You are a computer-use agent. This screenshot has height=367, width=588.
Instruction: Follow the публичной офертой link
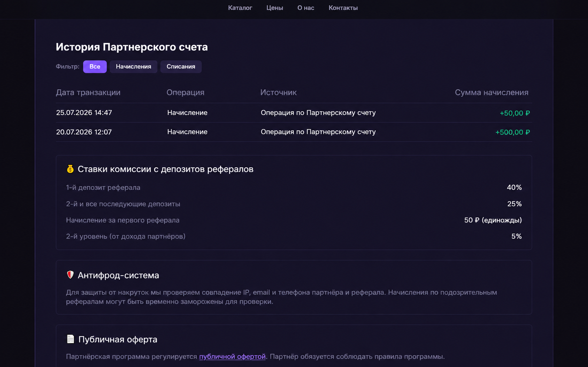232,357
